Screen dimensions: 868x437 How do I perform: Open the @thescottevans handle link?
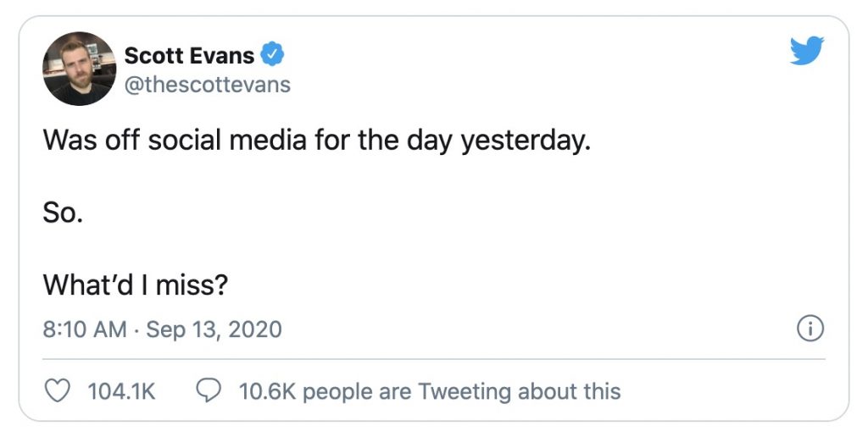point(207,85)
